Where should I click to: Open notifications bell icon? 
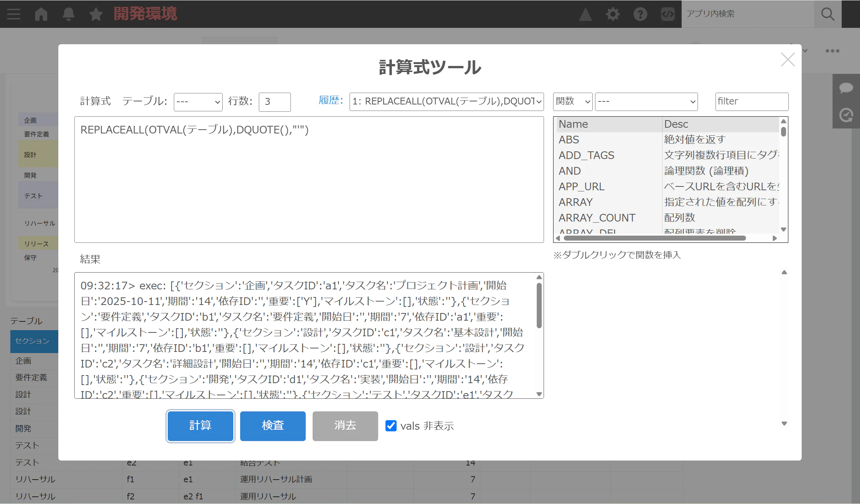pos(69,14)
